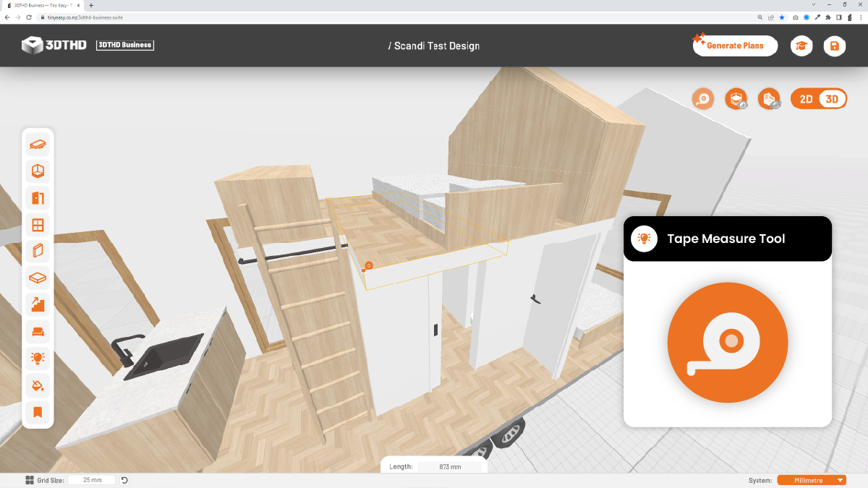This screenshot has width=868, height=488.
Task: Click the 3DTHD logo
Action: coord(54,45)
